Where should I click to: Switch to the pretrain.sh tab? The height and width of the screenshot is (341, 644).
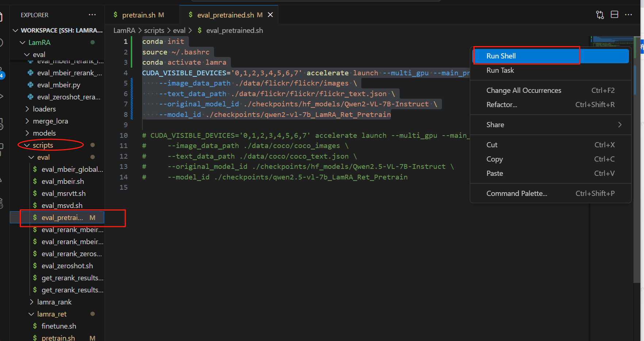coord(139,15)
